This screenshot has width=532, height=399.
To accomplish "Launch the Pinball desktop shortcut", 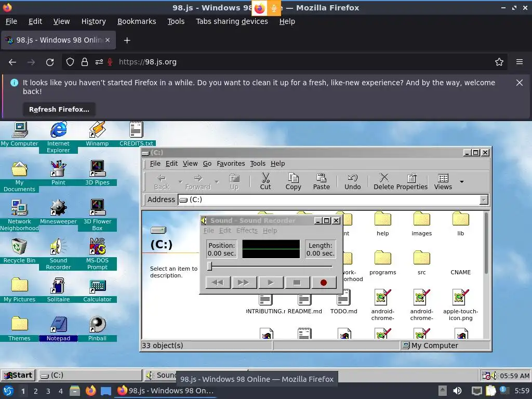I will point(97,329).
